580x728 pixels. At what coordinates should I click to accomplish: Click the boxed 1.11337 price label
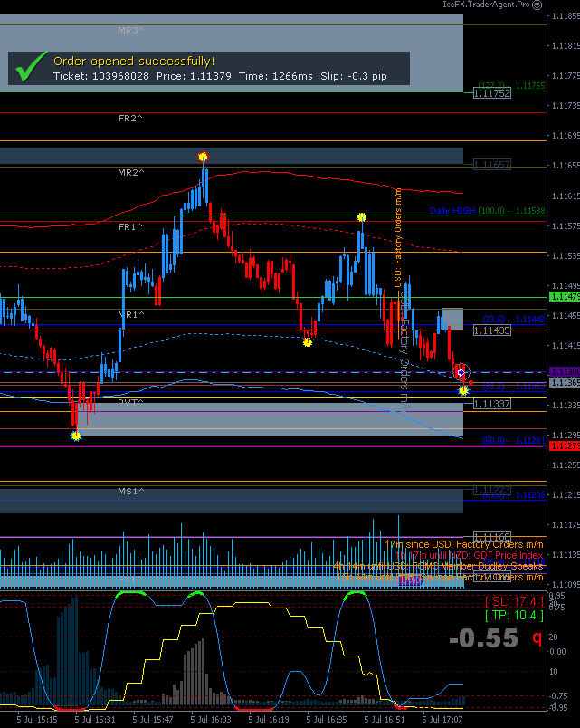tap(492, 404)
